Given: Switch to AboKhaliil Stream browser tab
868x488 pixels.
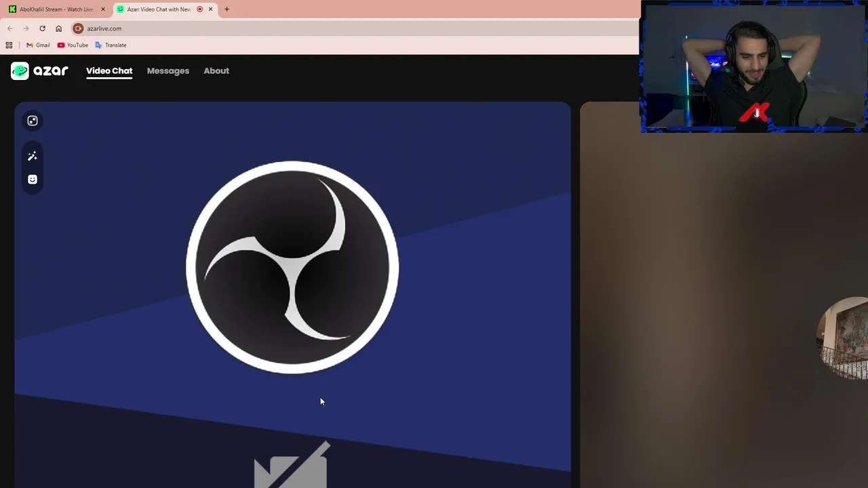Looking at the screenshot, I should [x=56, y=9].
